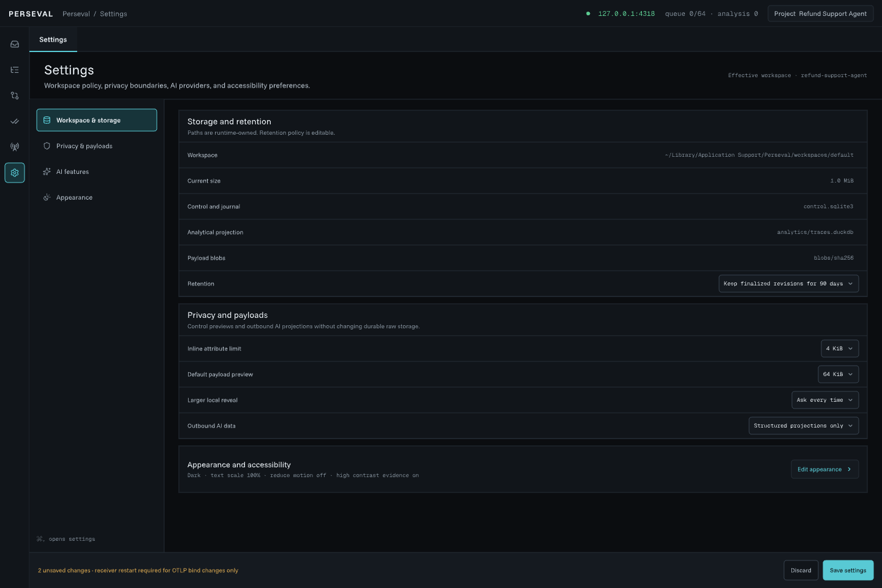Click the queue 0/64 status
882x588 pixels.
click(x=685, y=13)
